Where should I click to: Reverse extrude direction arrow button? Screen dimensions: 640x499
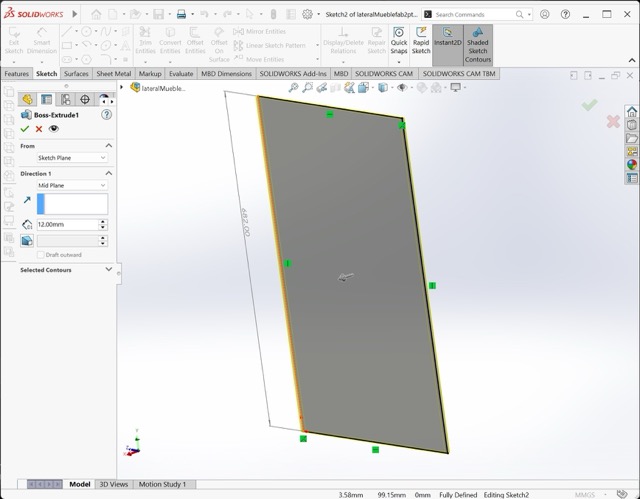27,200
